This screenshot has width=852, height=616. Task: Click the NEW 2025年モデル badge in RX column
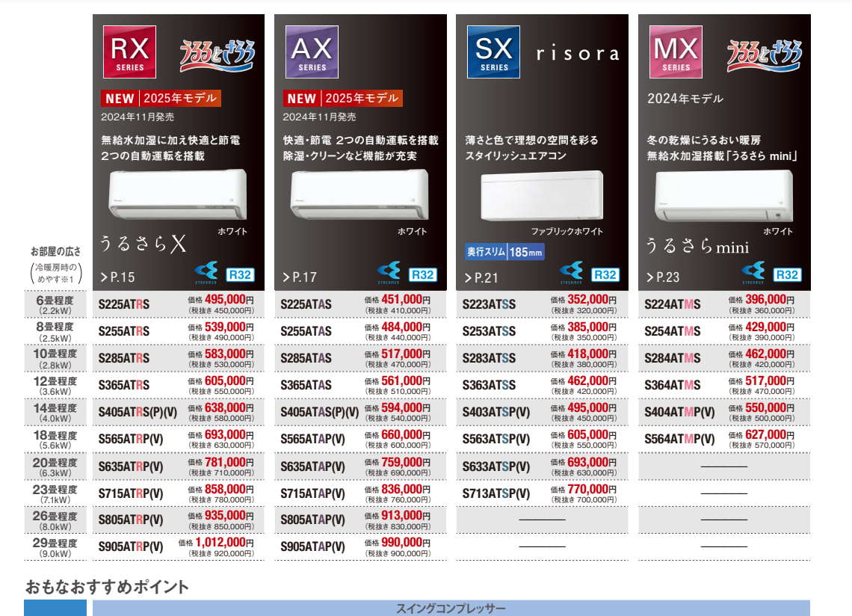tap(161, 99)
